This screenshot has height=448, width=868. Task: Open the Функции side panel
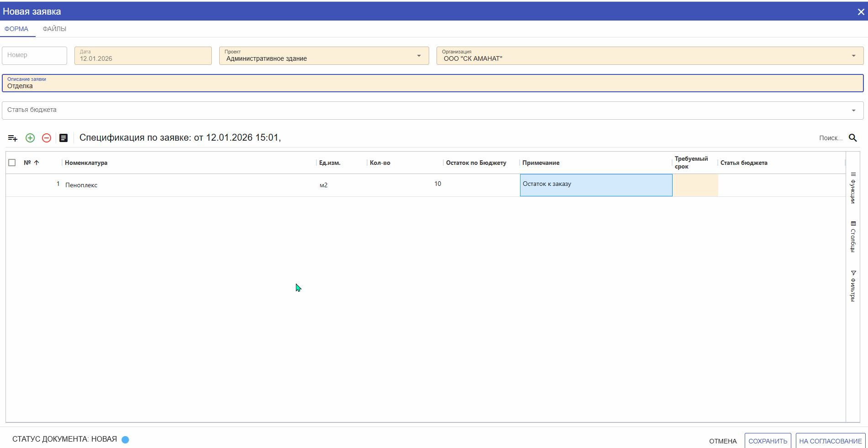(x=853, y=188)
